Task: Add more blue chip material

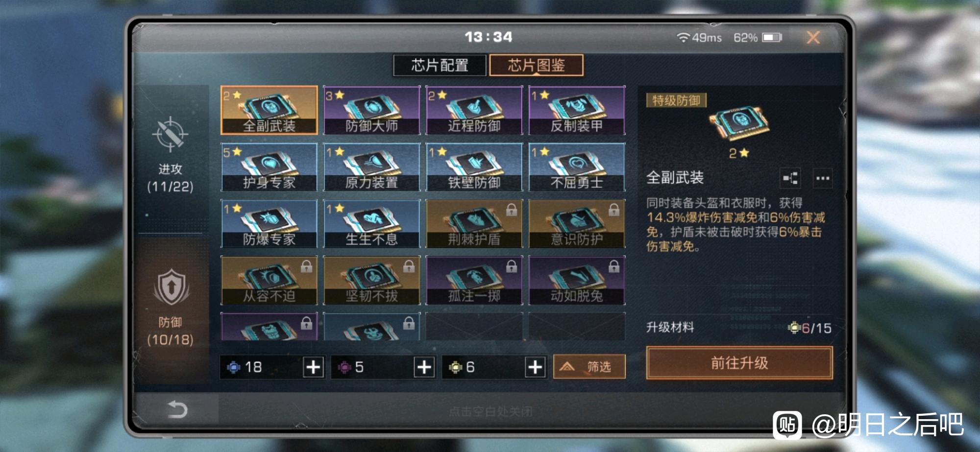Action: pos(314,367)
